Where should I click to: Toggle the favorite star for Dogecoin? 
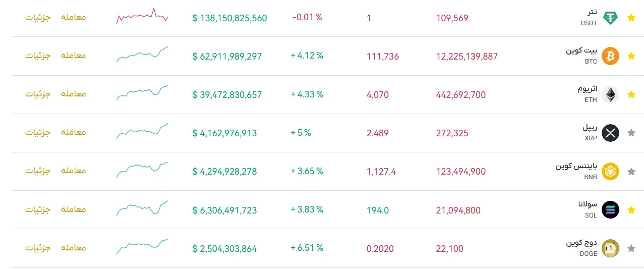point(631,248)
